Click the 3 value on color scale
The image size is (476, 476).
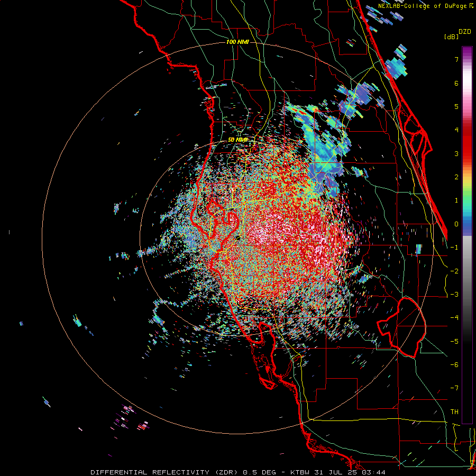456,153
